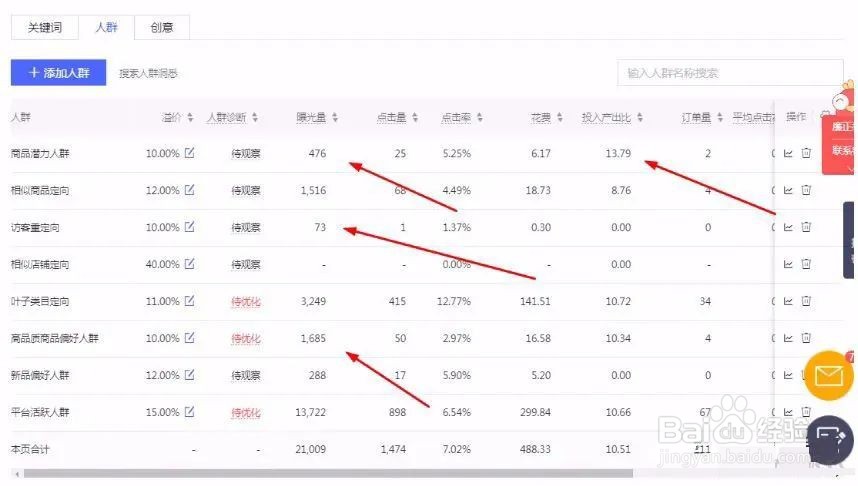The height and width of the screenshot is (486, 858).
Task: Sort by 点击率 column arrows
Action: (x=480, y=117)
